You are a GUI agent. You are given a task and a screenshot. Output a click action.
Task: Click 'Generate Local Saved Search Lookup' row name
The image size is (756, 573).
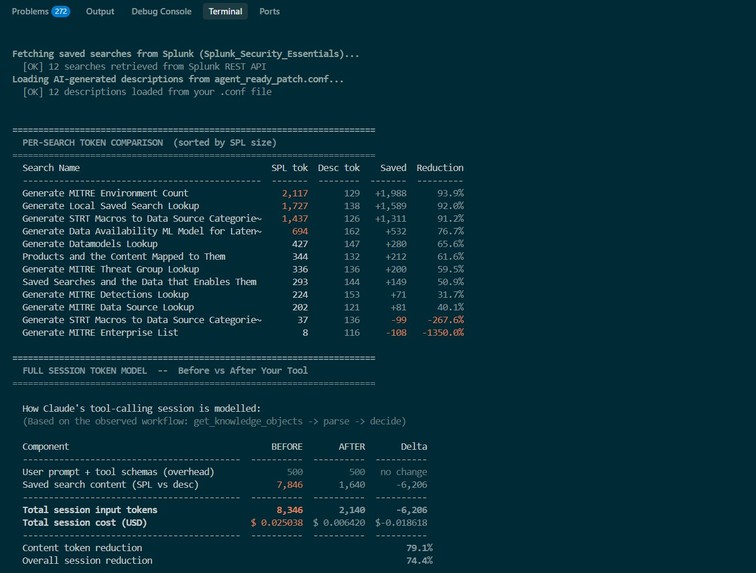[x=110, y=206]
